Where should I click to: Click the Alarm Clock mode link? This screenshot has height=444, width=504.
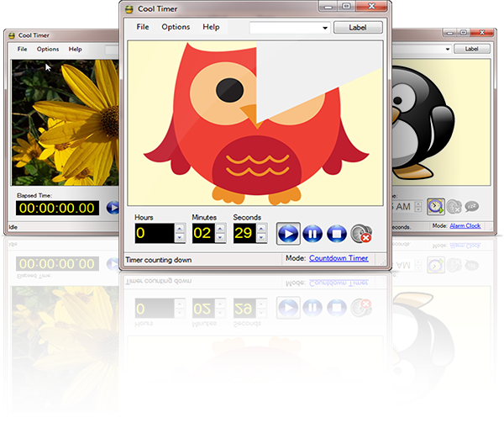(465, 225)
